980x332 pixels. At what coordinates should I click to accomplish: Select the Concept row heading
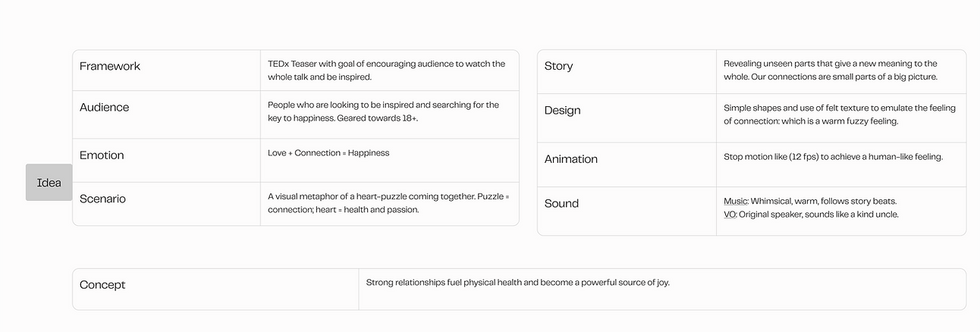[x=102, y=285]
